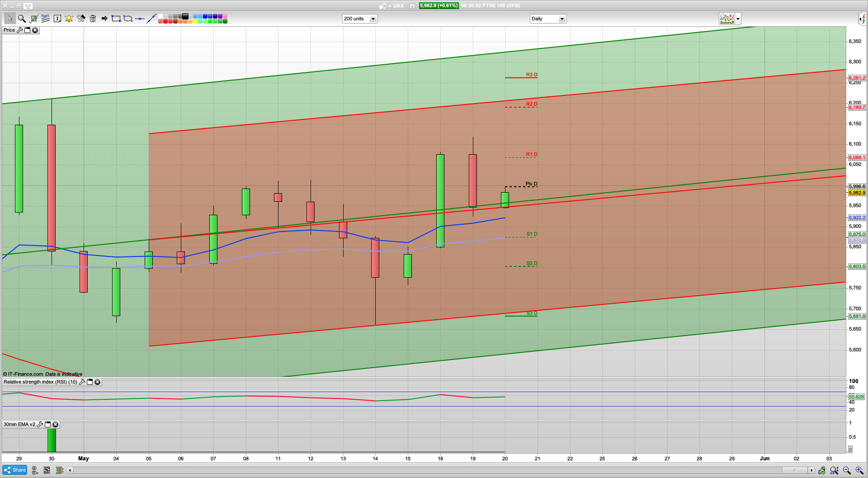Click the yellow alert bell icon

(69, 19)
